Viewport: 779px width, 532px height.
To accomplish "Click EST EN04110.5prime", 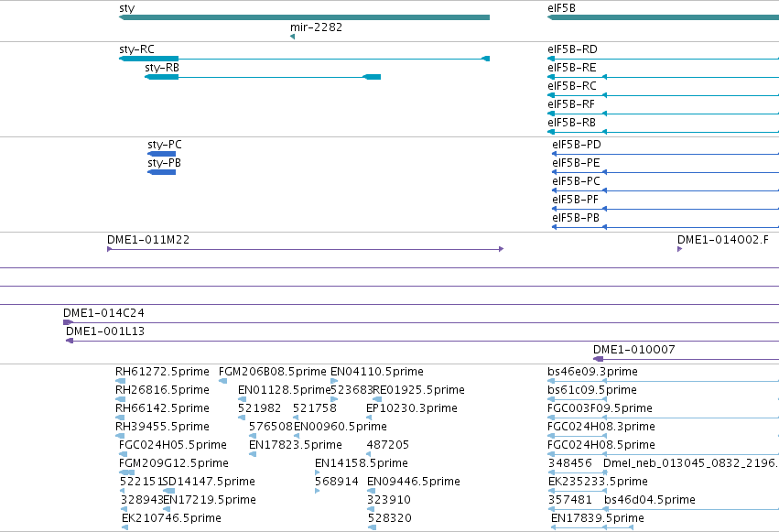I will [x=377, y=372].
